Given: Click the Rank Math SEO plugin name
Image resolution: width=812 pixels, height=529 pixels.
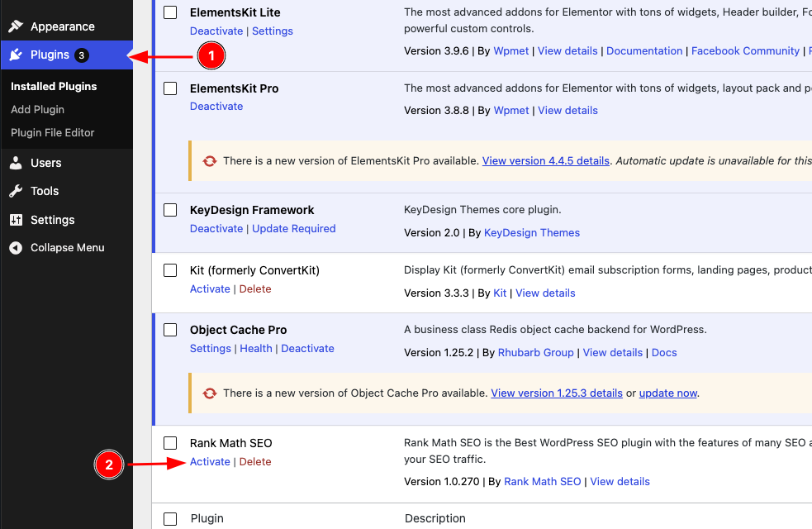Looking at the screenshot, I should coord(231,443).
